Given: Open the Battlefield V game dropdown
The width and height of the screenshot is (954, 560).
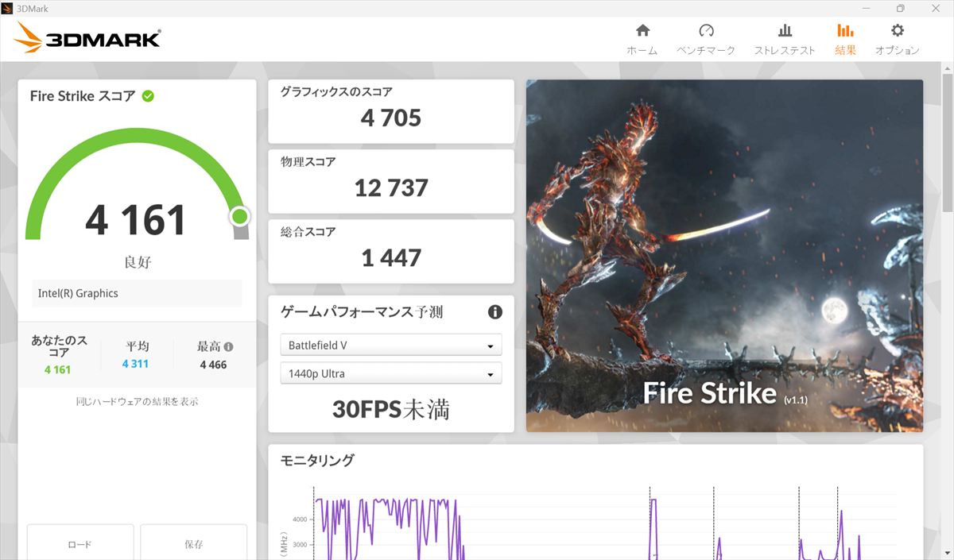Looking at the screenshot, I should [x=390, y=346].
